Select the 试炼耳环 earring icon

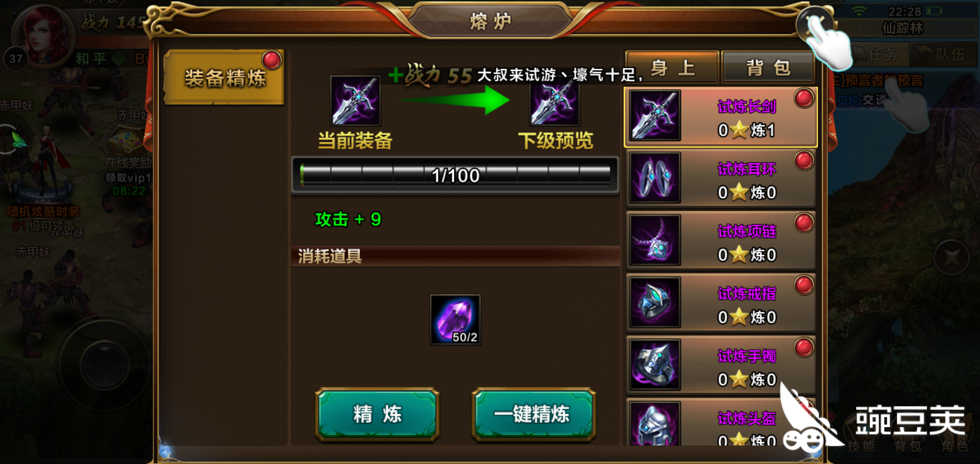pyautogui.click(x=655, y=177)
